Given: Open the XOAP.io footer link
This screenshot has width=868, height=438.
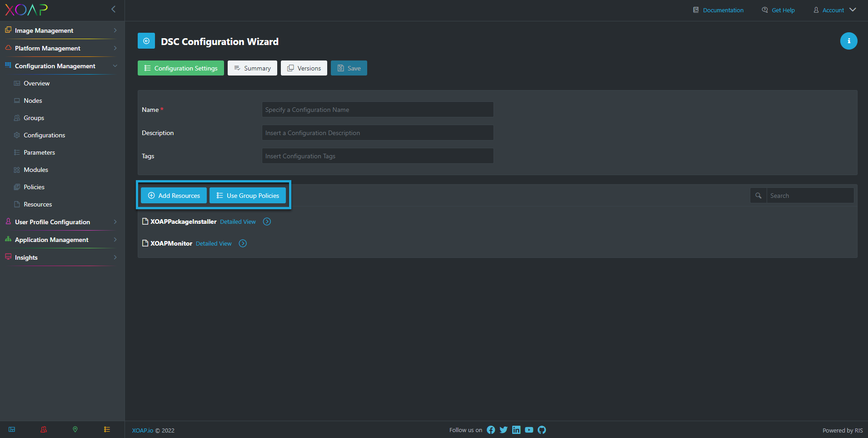Looking at the screenshot, I should click(x=143, y=430).
